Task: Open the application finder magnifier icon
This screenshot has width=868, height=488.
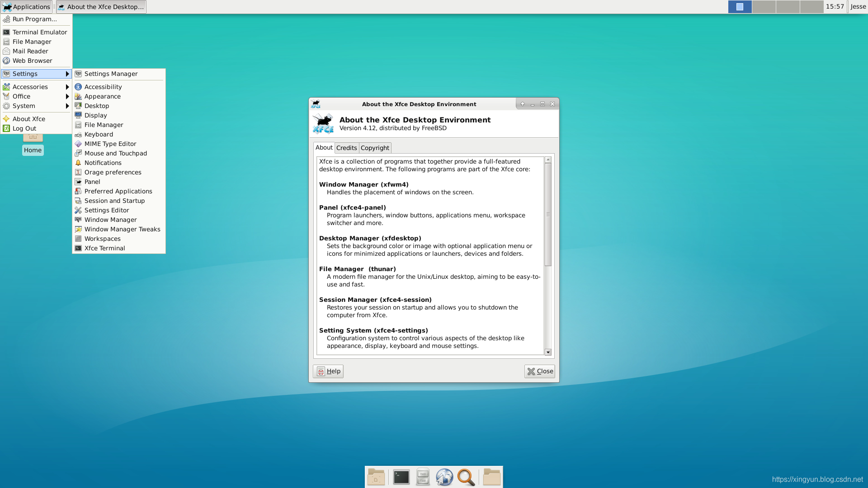Action: 466,477
